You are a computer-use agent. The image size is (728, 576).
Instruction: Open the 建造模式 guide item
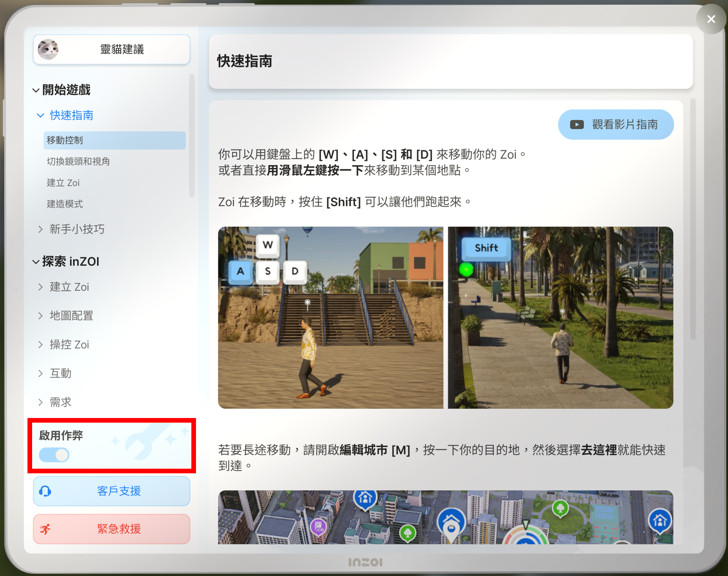pyautogui.click(x=65, y=204)
